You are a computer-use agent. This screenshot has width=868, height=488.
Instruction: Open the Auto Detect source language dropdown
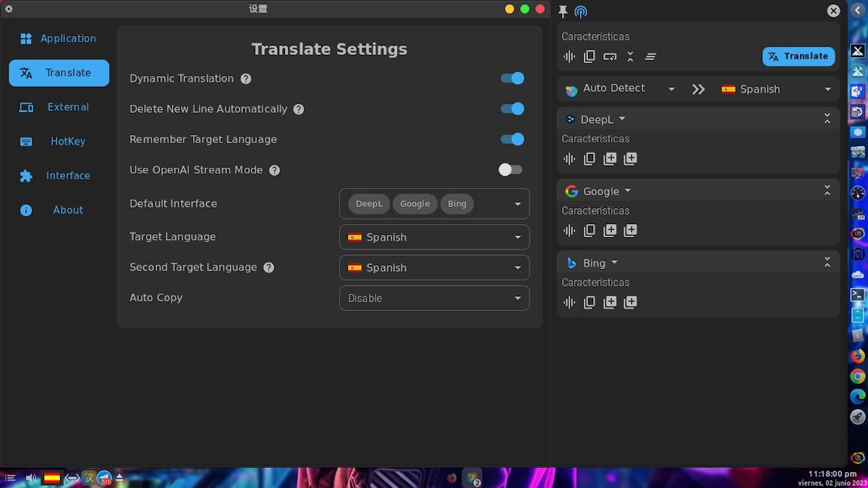coord(621,89)
